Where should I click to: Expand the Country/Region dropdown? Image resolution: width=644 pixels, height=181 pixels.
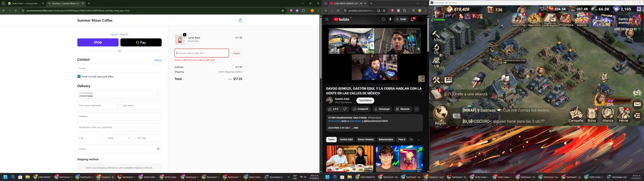pos(119,94)
